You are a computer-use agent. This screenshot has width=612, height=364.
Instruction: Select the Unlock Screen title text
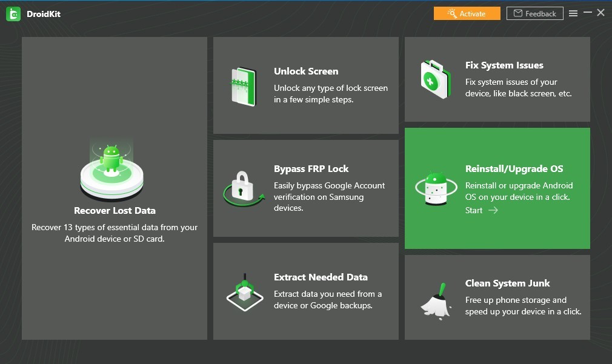[306, 71]
